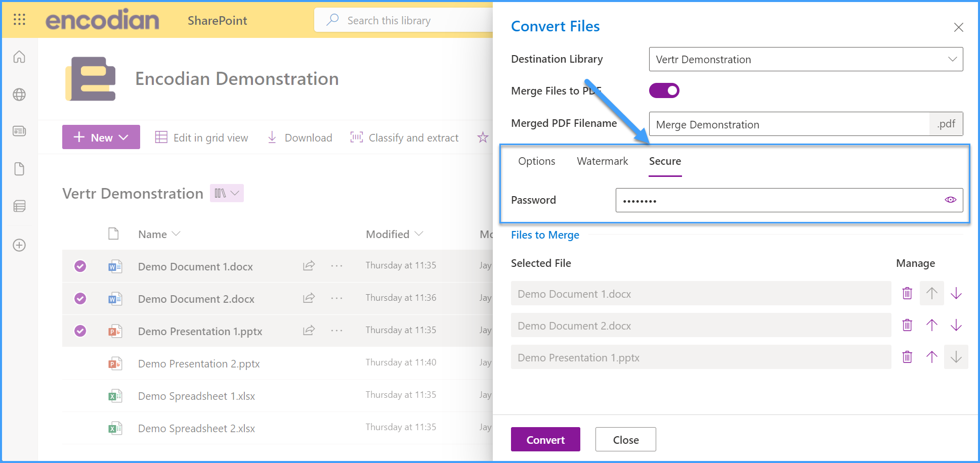Open the Modified column sort menu
The height and width of the screenshot is (463, 980).
click(394, 234)
